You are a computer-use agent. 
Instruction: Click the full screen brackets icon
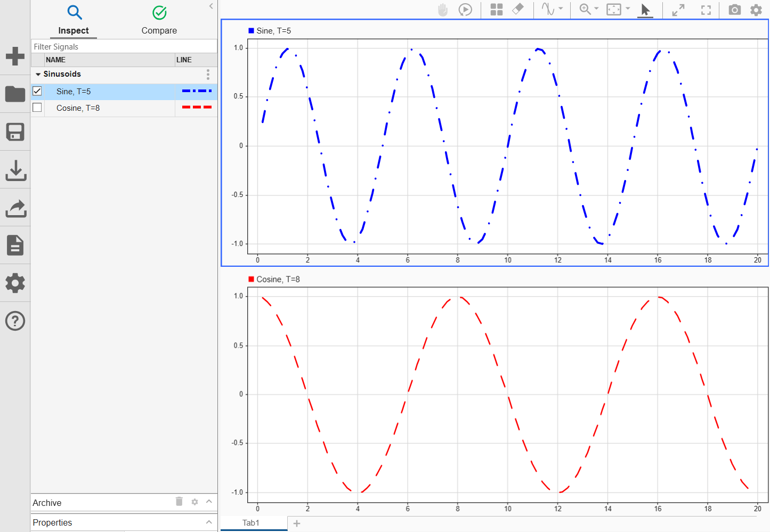pos(706,10)
